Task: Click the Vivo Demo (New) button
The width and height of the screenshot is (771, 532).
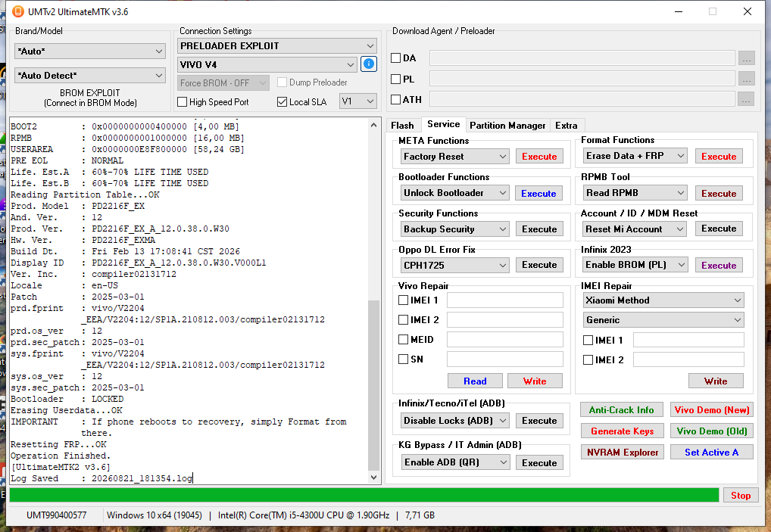Action: [x=711, y=409]
